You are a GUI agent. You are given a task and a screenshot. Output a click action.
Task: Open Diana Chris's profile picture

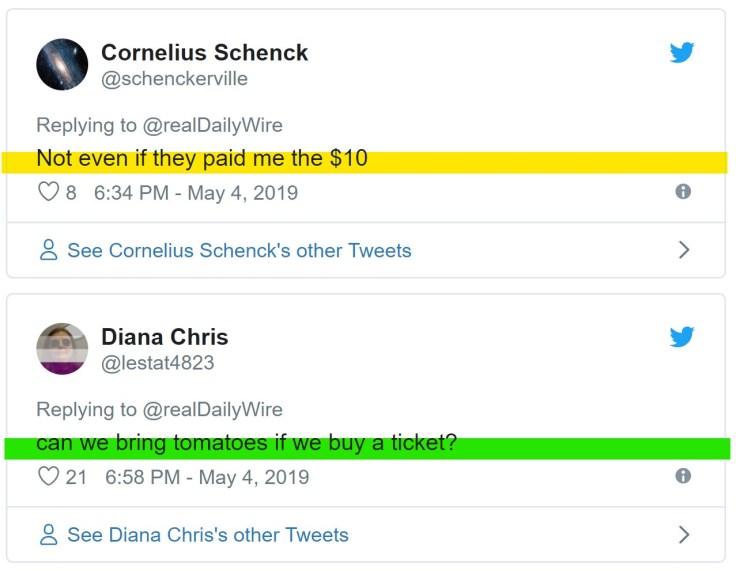[x=63, y=349]
